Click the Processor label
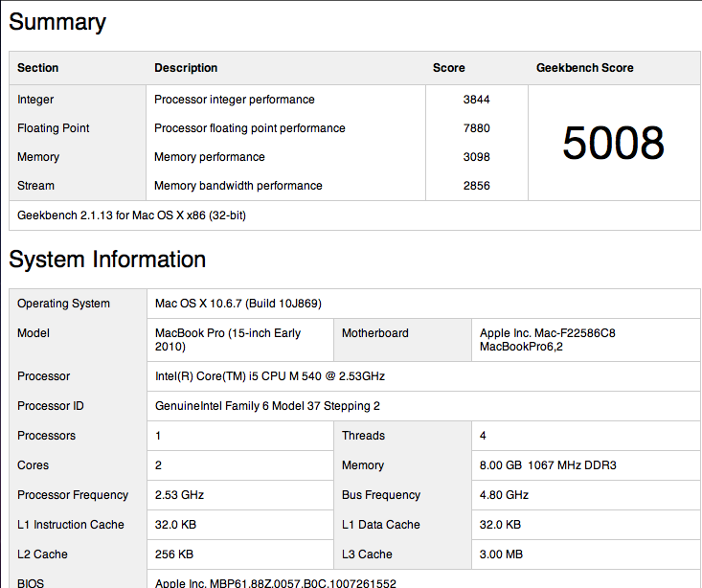702x588 pixels. 43,376
